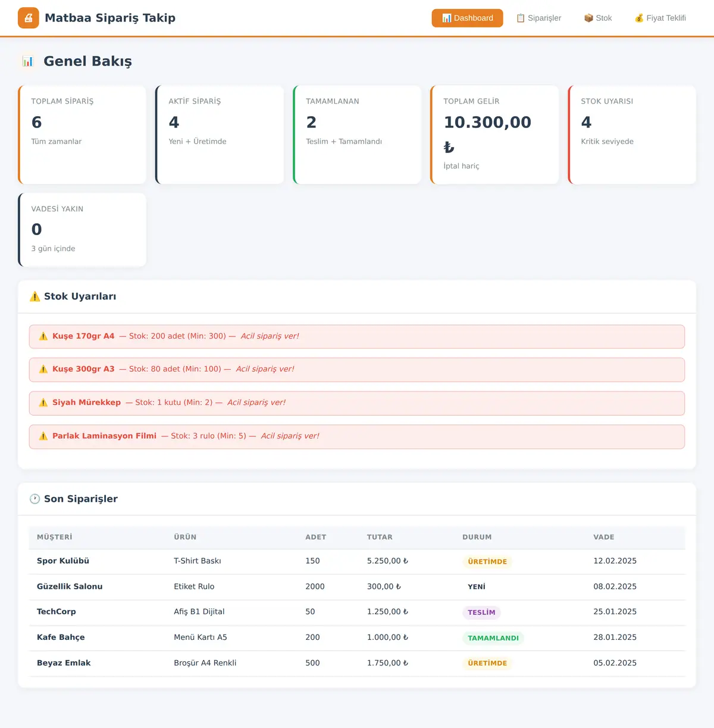Switch to the Siparişler tab

pos(538,18)
